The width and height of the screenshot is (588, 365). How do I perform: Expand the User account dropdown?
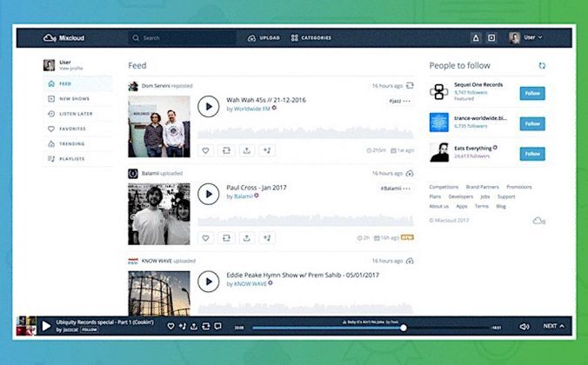pyautogui.click(x=525, y=37)
